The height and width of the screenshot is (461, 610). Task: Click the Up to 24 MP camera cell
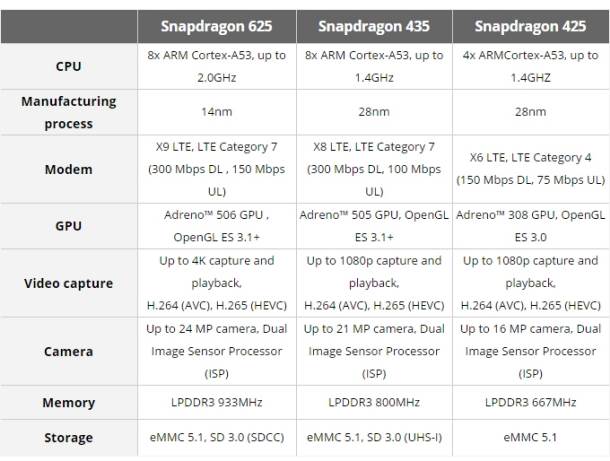click(217, 351)
